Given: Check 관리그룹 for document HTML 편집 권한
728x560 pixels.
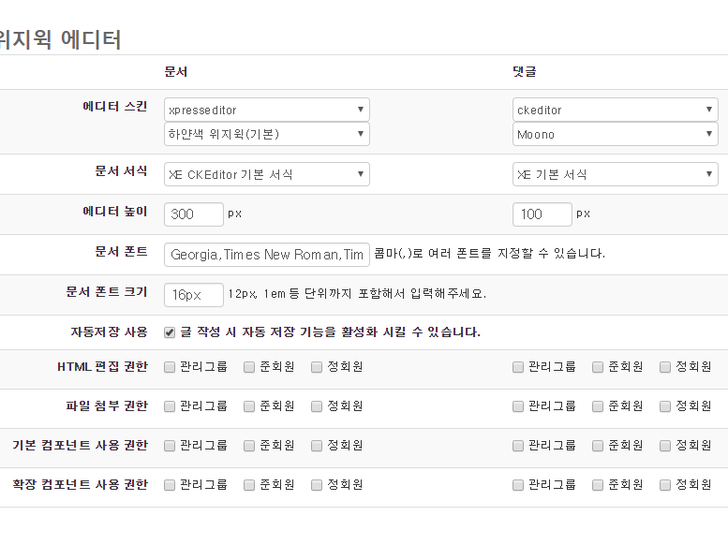Looking at the screenshot, I should point(170,367).
